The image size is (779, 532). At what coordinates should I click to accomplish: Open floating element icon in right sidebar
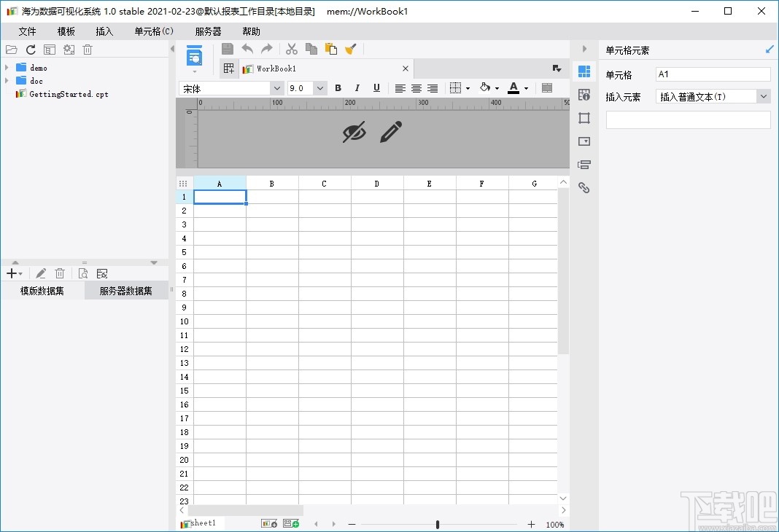click(x=584, y=118)
